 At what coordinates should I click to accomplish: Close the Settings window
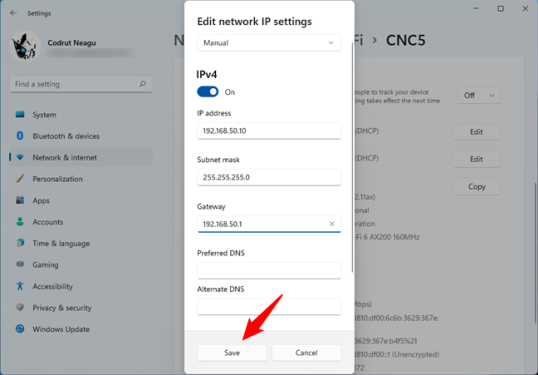tap(525, 9)
